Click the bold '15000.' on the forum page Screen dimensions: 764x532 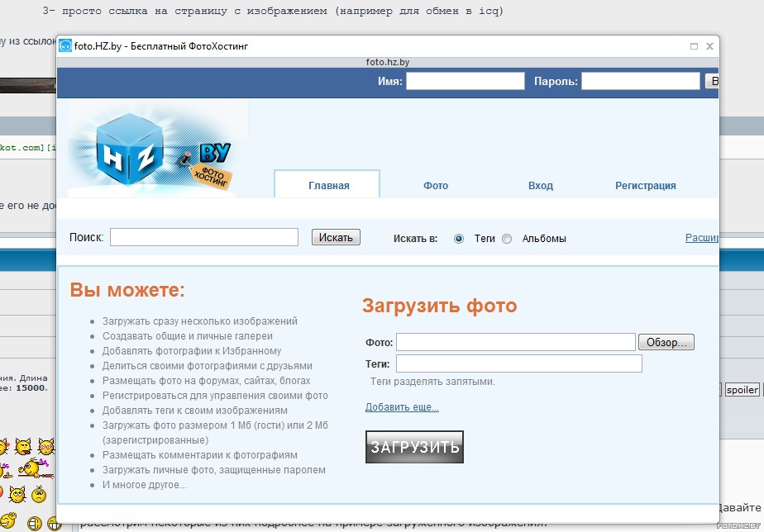(31, 388)
